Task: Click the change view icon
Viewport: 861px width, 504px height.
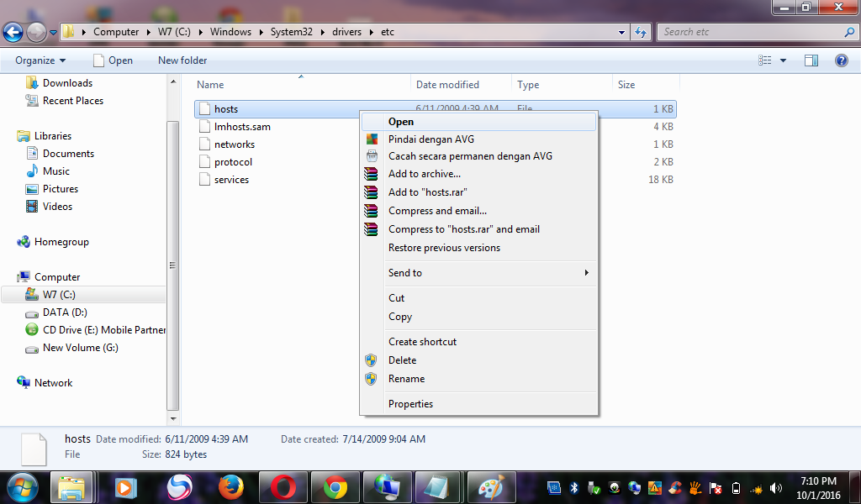Action: tap(765, 60)
